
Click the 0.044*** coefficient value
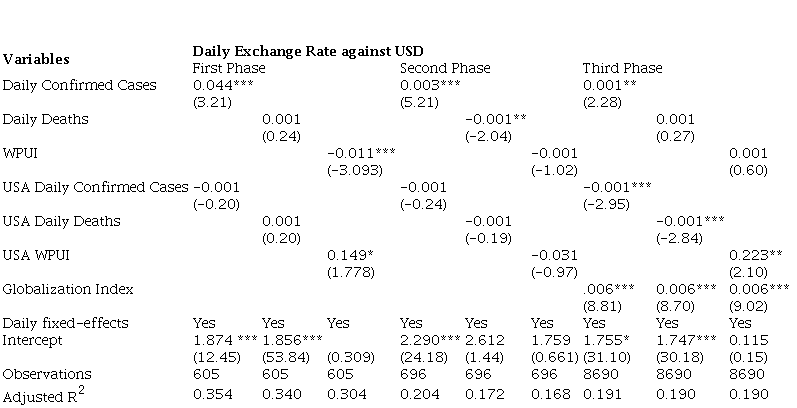pos(227,85)
